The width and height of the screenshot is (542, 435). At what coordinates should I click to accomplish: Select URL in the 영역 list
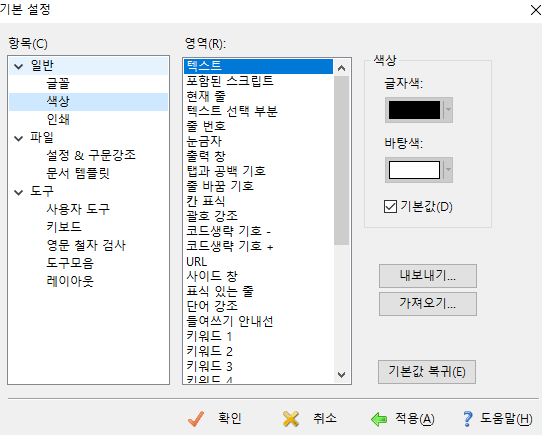tap(259, 261)
